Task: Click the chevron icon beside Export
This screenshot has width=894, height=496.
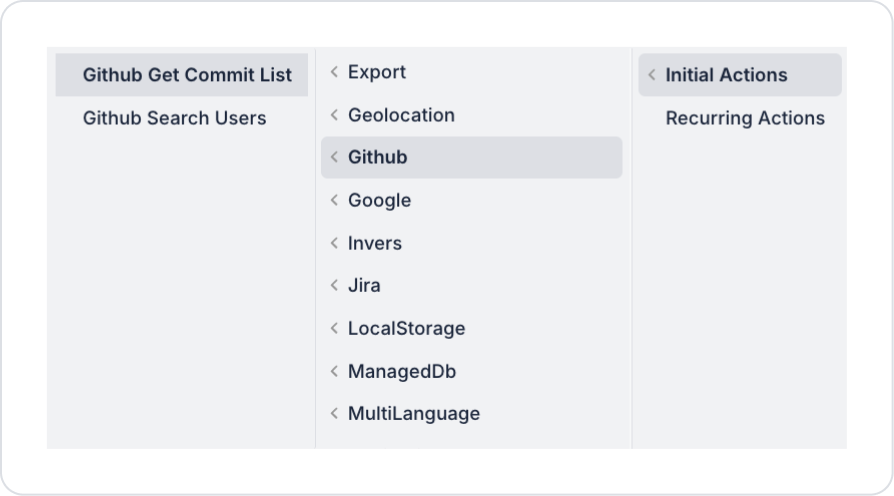Action: pos(334,72)
